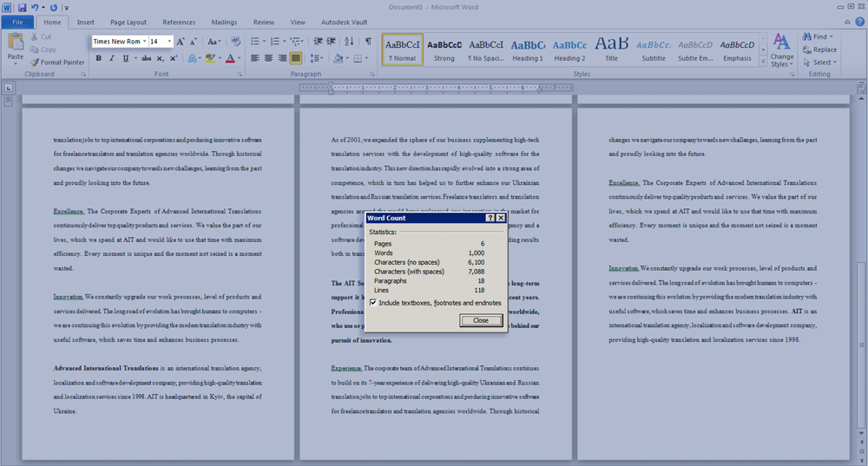
Task: Copy the selected text
Action: click(43, 49)
